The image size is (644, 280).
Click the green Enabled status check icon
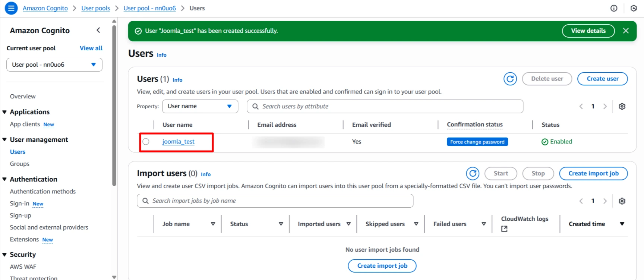[x=545, y=142]
